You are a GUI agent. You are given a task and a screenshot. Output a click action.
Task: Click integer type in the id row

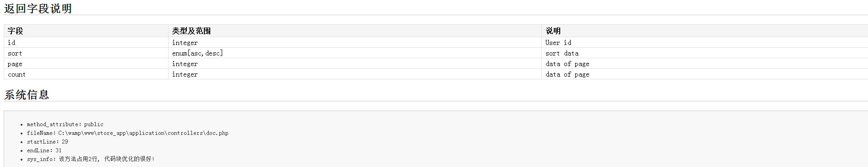355,43
